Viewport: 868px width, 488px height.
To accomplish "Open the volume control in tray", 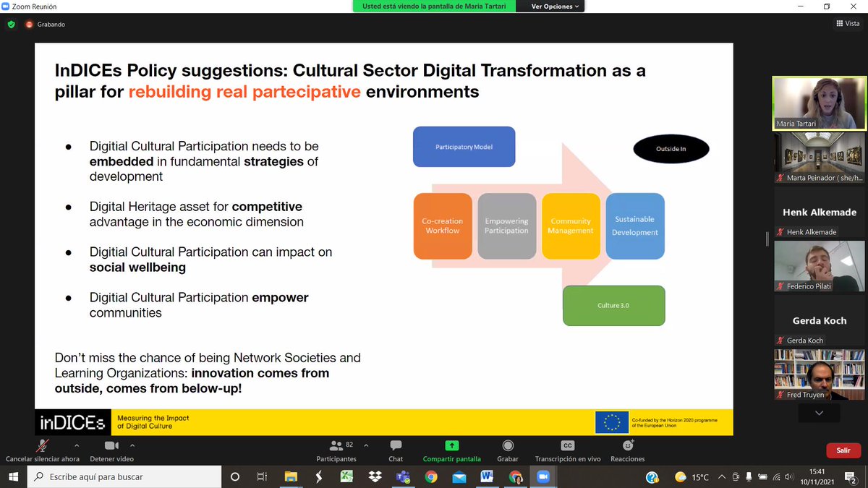I will (791, 477).
